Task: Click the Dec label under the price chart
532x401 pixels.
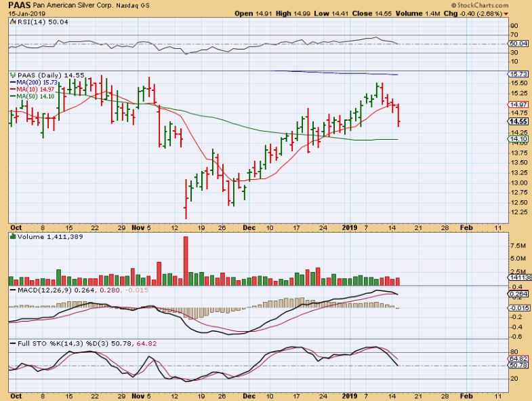Action: [249, 228]
